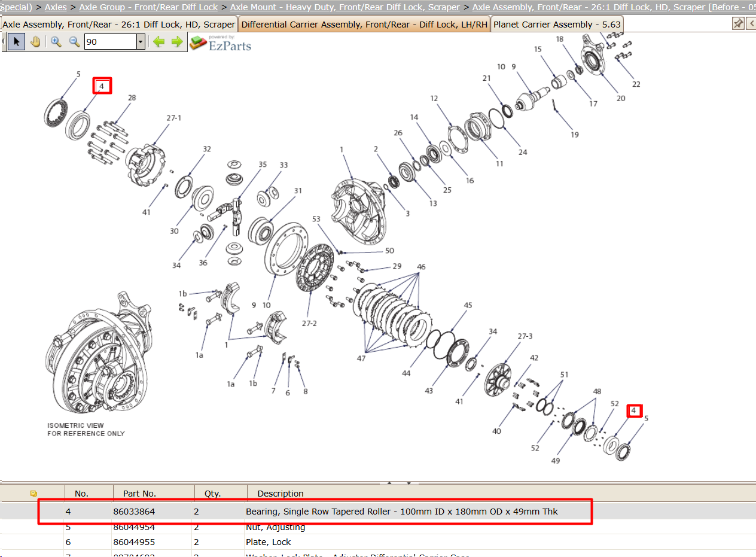Viewport: 756px width, 557px height.
Task: Select the arrow pointer tool
Action: click(17, 42)
